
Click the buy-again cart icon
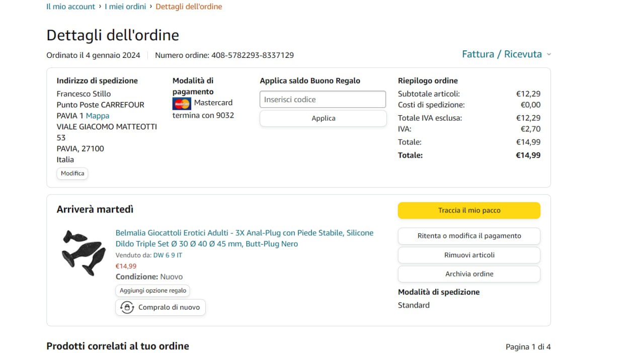coord(127,307)
